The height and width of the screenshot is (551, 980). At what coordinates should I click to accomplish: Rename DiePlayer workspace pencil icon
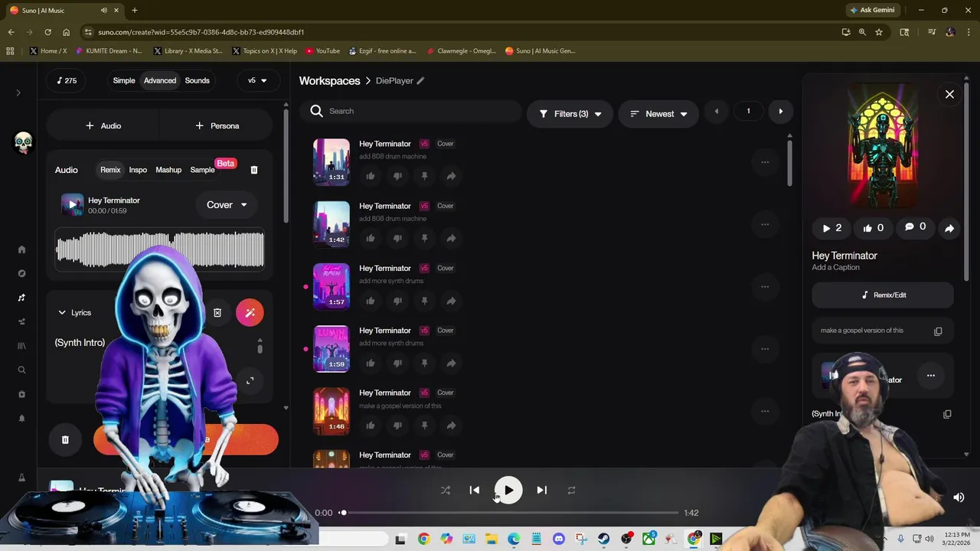pyautogui.click(x=420, y=80)
